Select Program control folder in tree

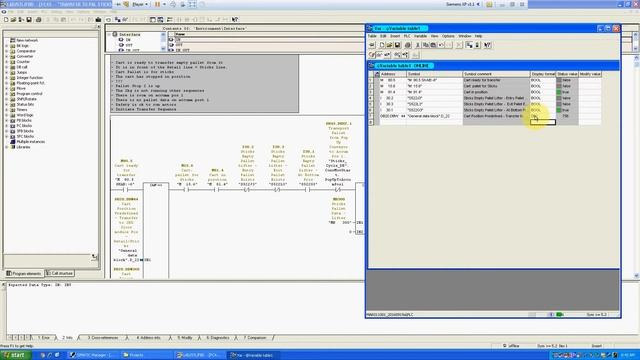29,93
